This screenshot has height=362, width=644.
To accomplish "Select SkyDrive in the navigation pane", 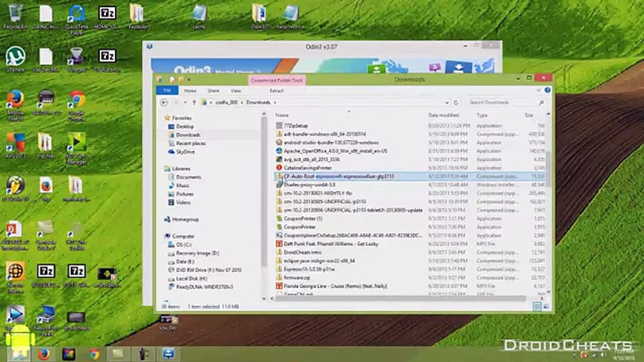I will click(185, 152).
